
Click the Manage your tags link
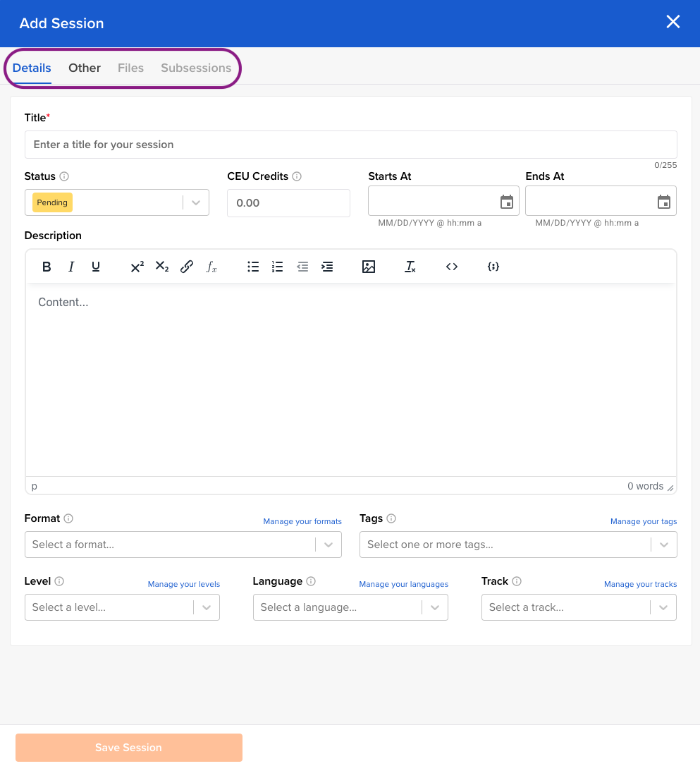[644, 521]
